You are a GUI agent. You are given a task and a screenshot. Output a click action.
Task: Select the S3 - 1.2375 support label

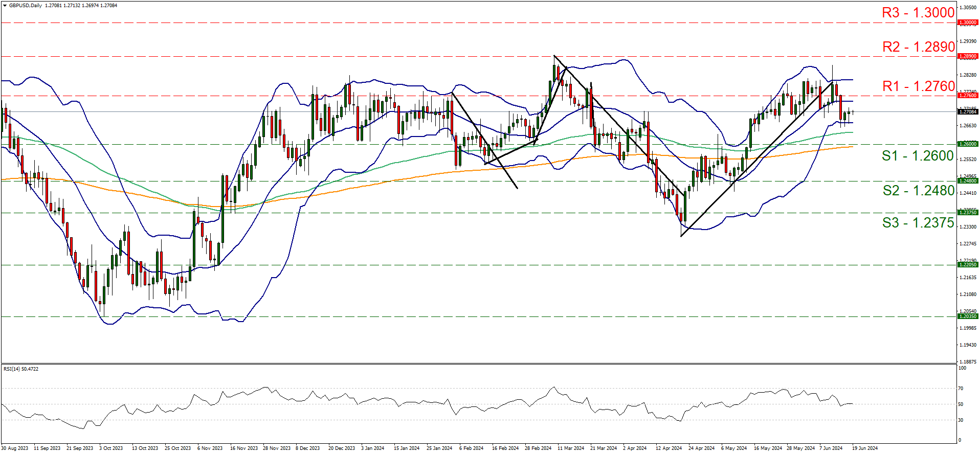pos(918,223)
